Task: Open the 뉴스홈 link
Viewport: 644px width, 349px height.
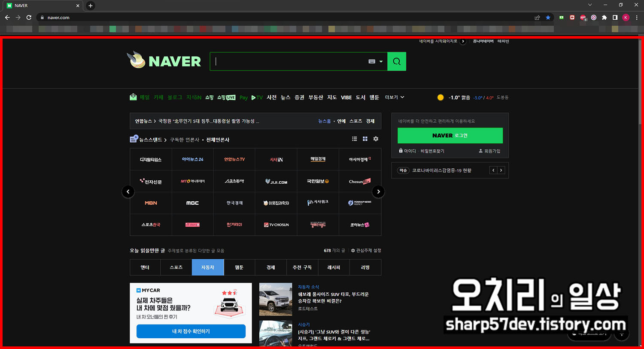Action: 324,121
